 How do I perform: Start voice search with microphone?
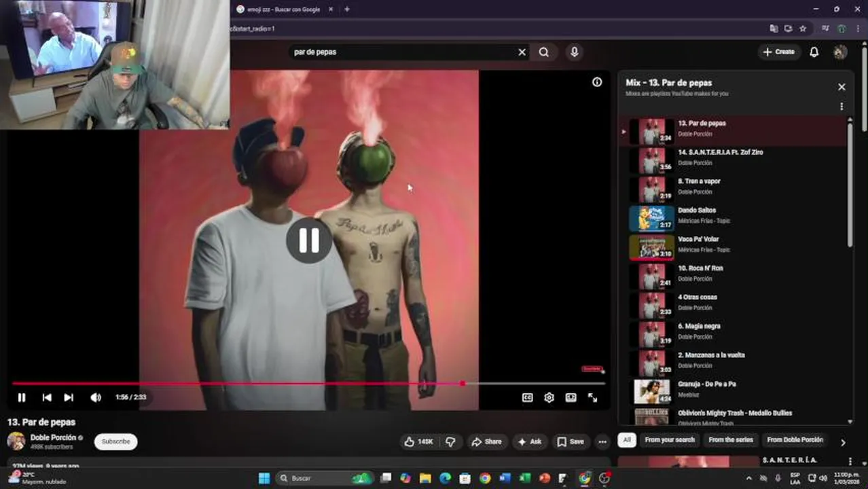point(575,52)
